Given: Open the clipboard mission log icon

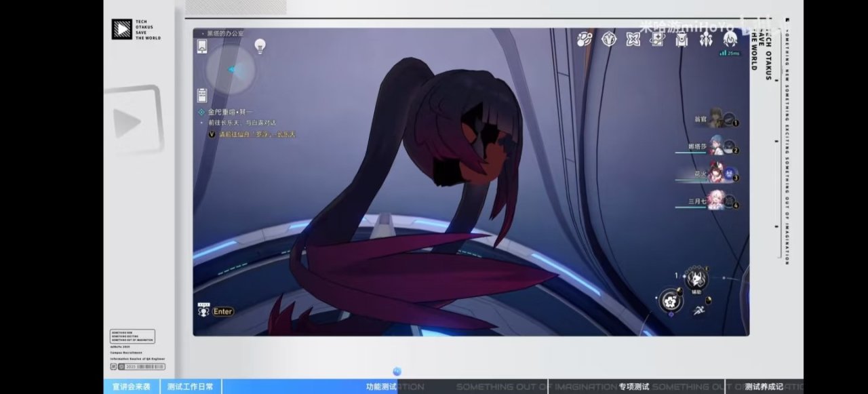Looking at the screenshot, I should pos(202,95).
